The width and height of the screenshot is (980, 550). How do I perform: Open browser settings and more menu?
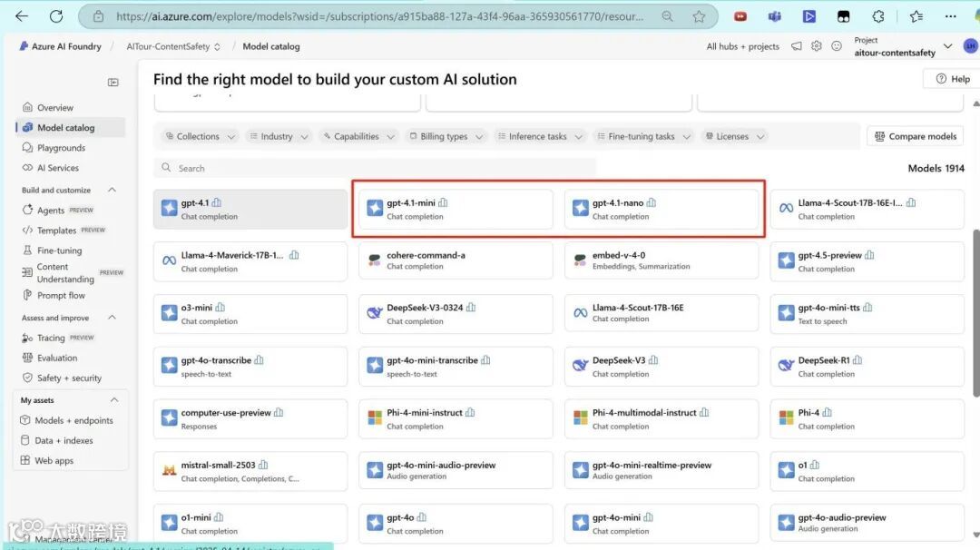click(x=951, y=17)
